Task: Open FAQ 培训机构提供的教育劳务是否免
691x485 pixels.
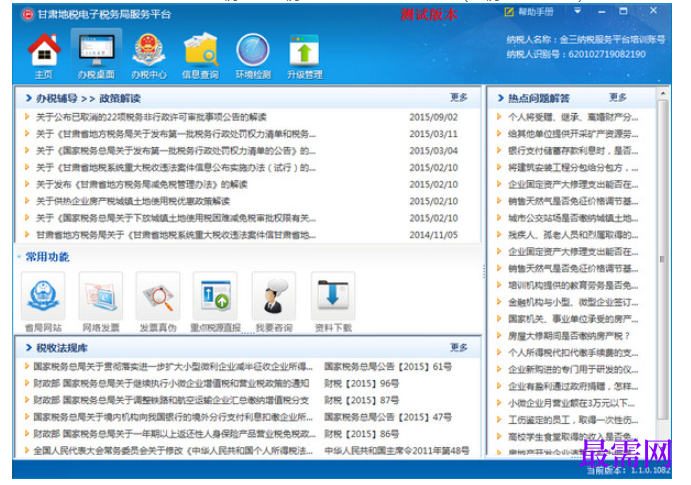Action: point(573,285)
